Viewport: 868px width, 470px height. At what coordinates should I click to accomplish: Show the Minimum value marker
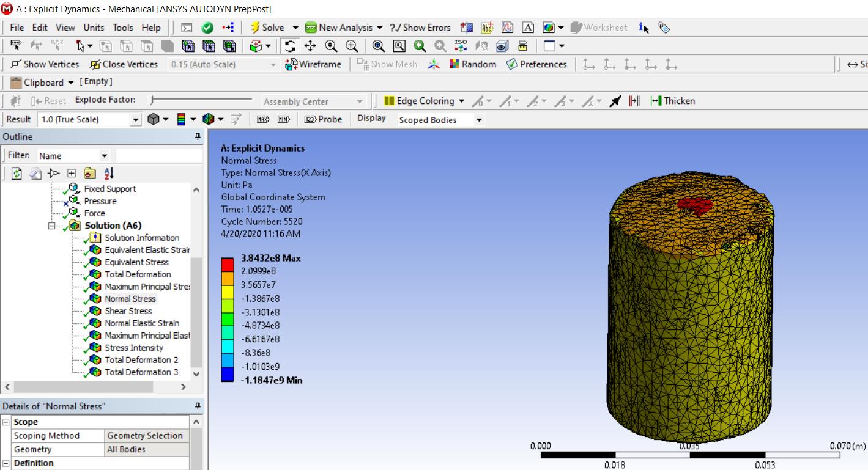(283, 119)
